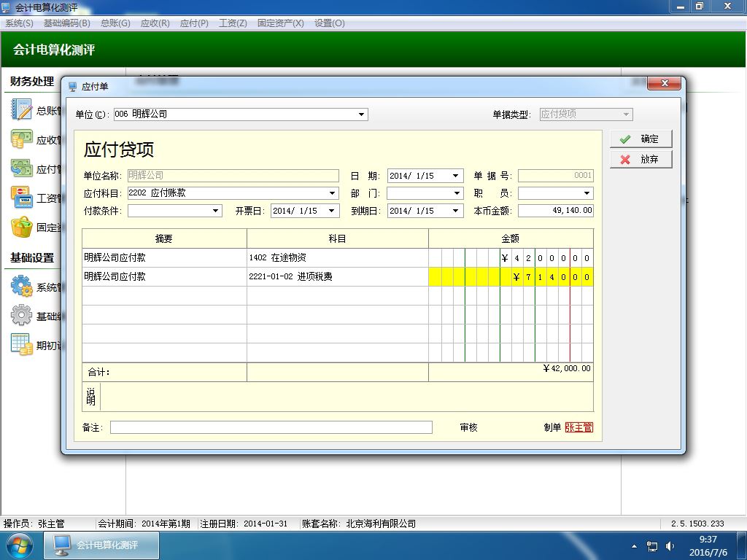Click second row 明辉公司应付款 summary cell

click(x=164, y=276)
